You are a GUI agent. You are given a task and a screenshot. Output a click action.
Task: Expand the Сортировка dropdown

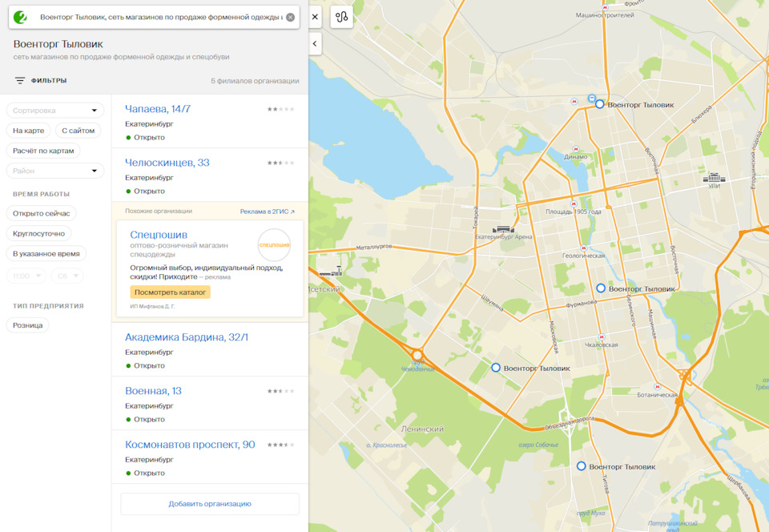coord(55,111)
